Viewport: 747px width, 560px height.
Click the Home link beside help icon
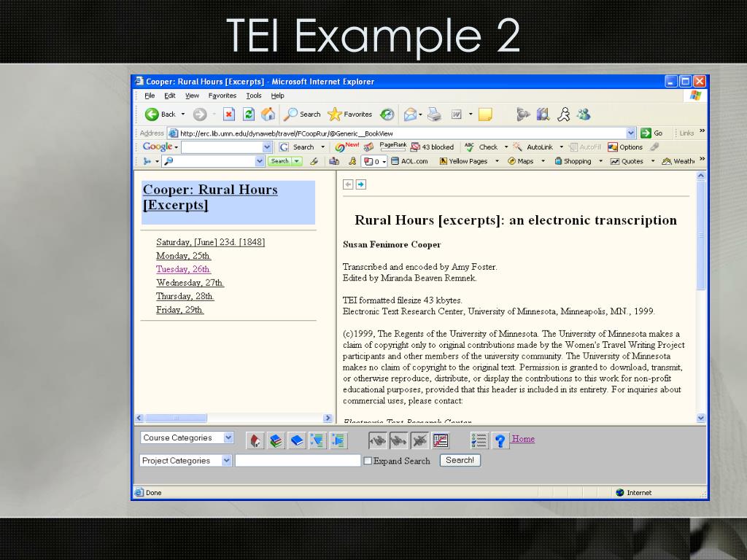(523, 439)
